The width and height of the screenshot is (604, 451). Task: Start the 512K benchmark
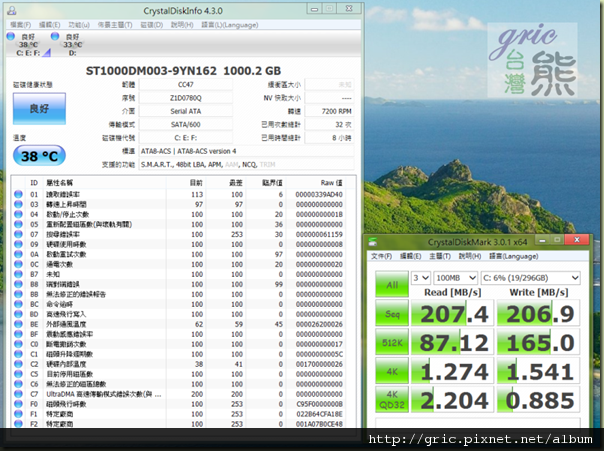392,342
